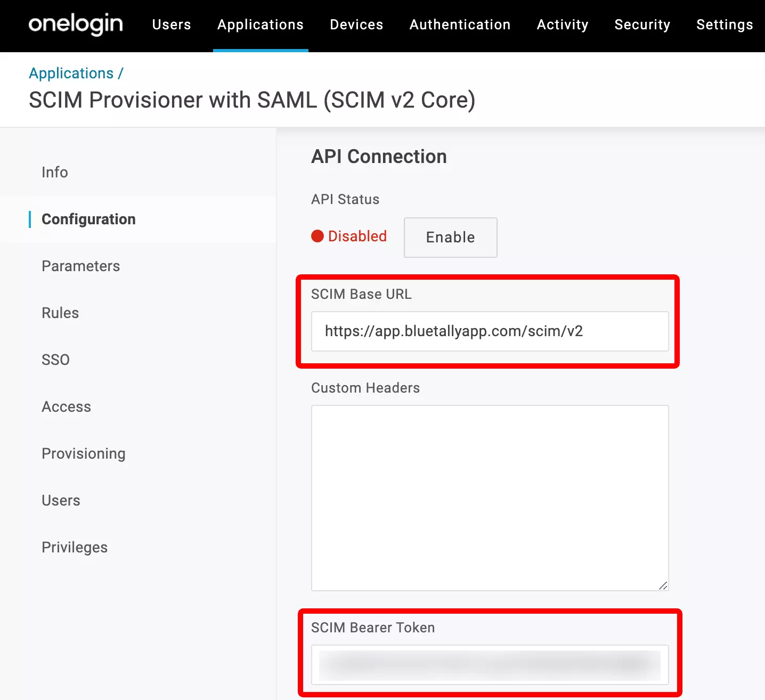Click the SCIM Base URL input field

(490, 331)
